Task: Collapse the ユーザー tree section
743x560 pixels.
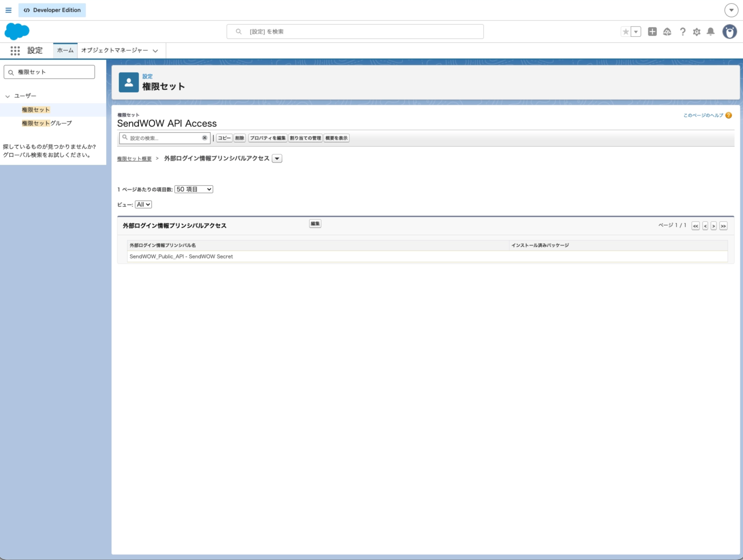Action: pos(7,96)
